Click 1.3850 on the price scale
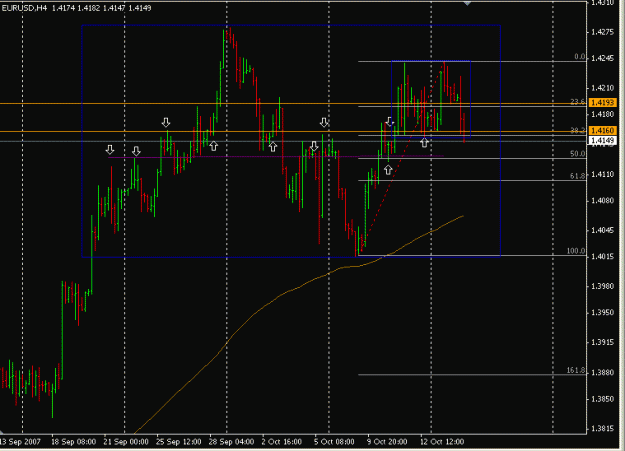The image size is (625, 451). (602, 399)
